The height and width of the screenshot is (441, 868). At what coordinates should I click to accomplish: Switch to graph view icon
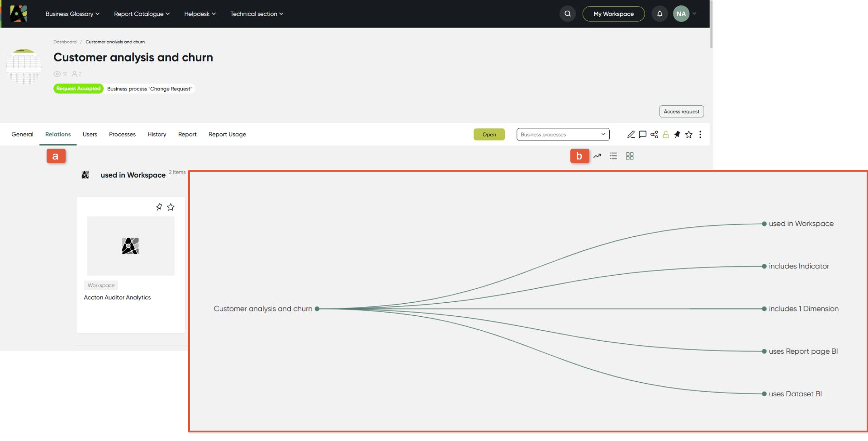click(597, 156)
